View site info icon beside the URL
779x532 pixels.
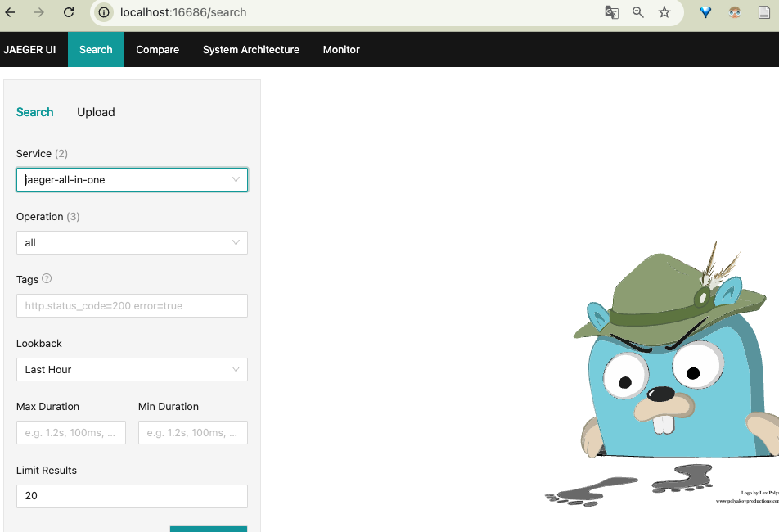(104, 12)
